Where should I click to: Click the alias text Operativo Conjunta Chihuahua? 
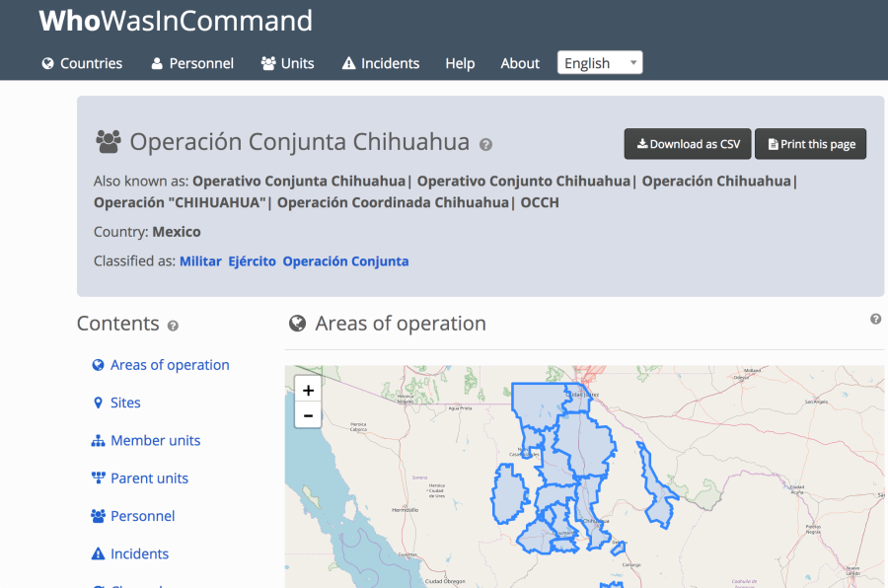click(299, 182)
